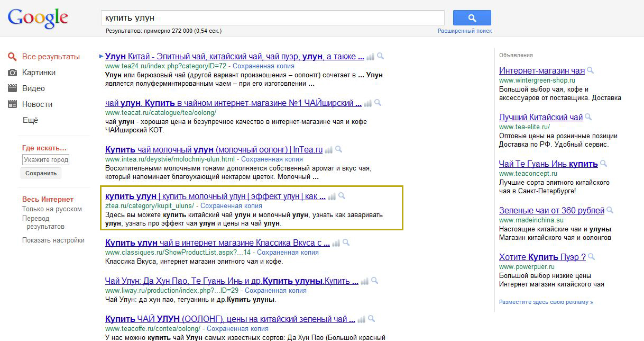Viewport: 644px width, 341px height.
Task: Open the Хотите Купить Пуэр ad
Action: coord(542,257)
